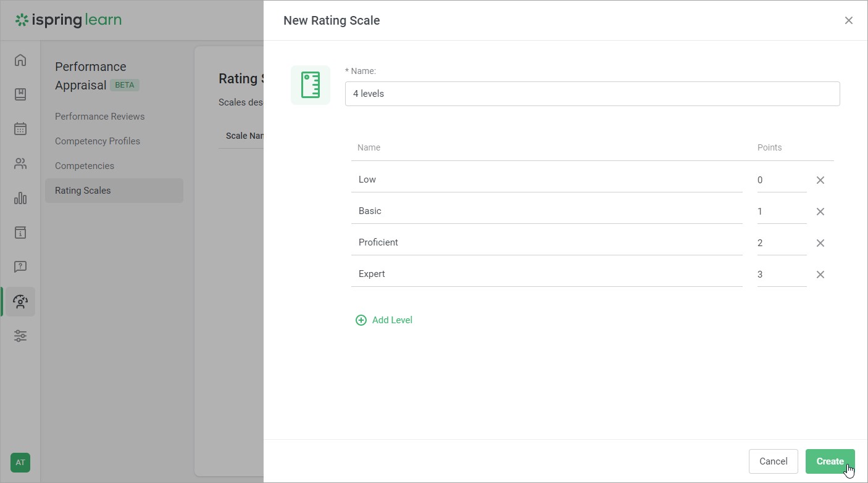This screenshot has width=868, height=483.
Task: Open the Knowledge base info icon
Action: point(20,233)
